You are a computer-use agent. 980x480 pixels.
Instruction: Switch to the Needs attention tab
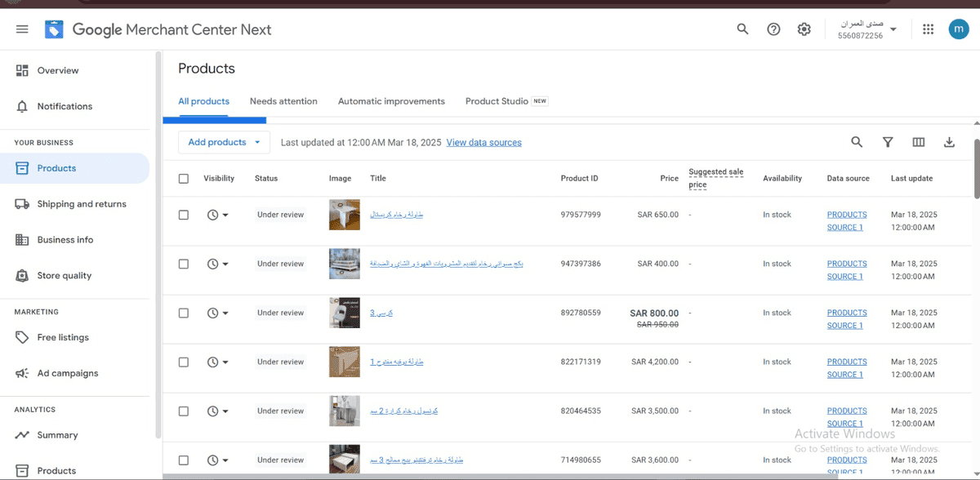pyautogui.click(x=283, y=101)
